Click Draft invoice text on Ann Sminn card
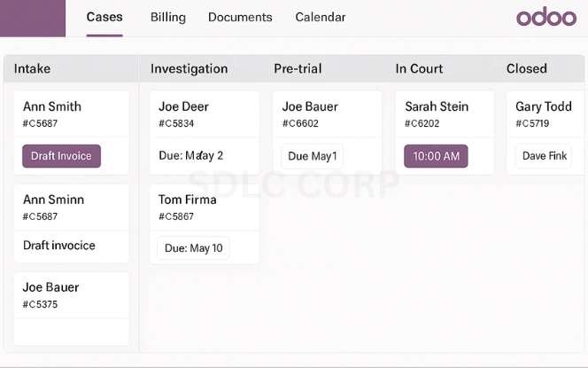The width and height of the screenshot is (588, 368). 59,246
